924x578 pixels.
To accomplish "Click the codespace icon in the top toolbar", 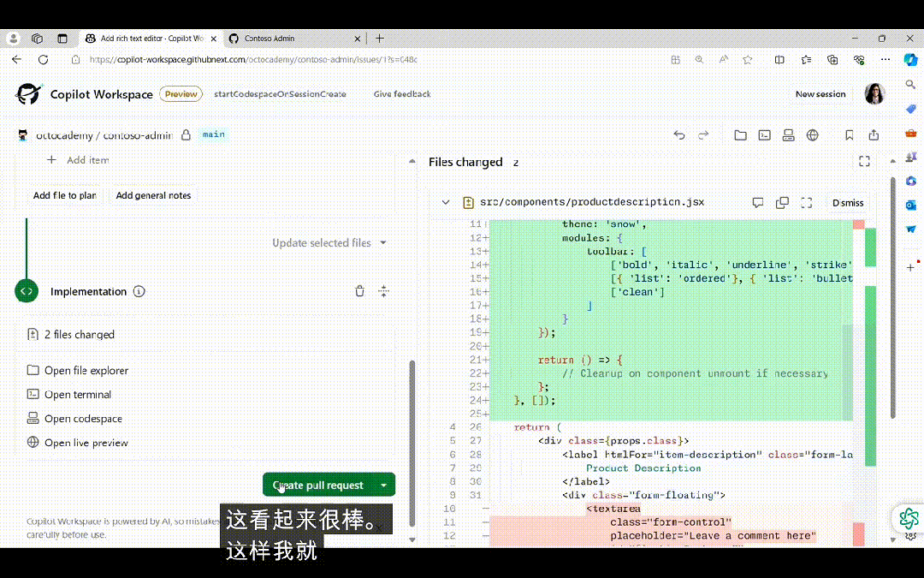I will click(789, 135).
